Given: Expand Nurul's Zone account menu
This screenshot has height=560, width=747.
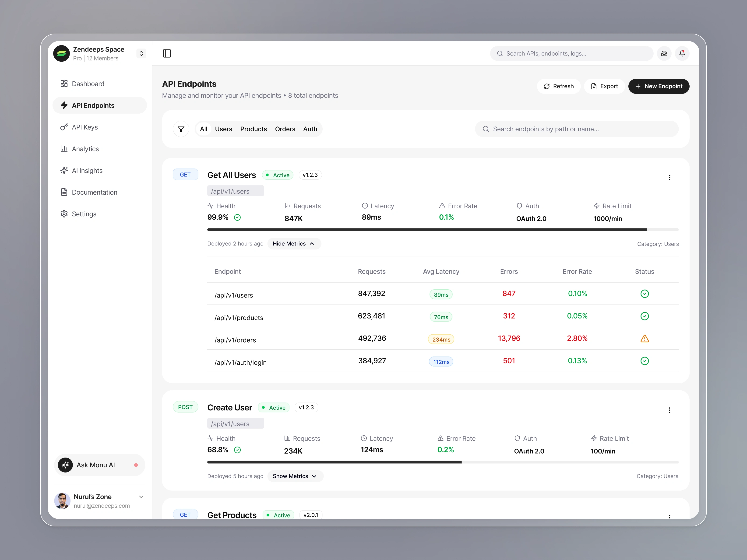Looking at the screenshot, I should [141, 497].
